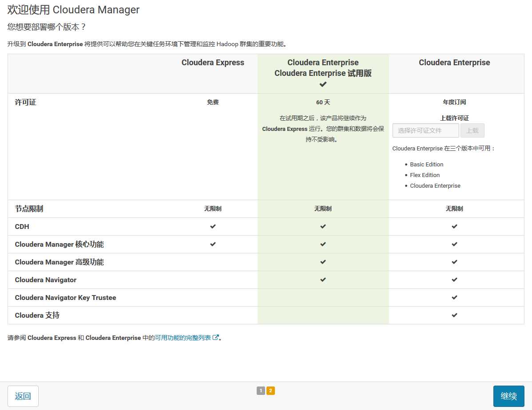This screenshot has height=410, width=532.
Task: Click CDH checkmark in licensed Enterprise column
Action: pos(454,226)
